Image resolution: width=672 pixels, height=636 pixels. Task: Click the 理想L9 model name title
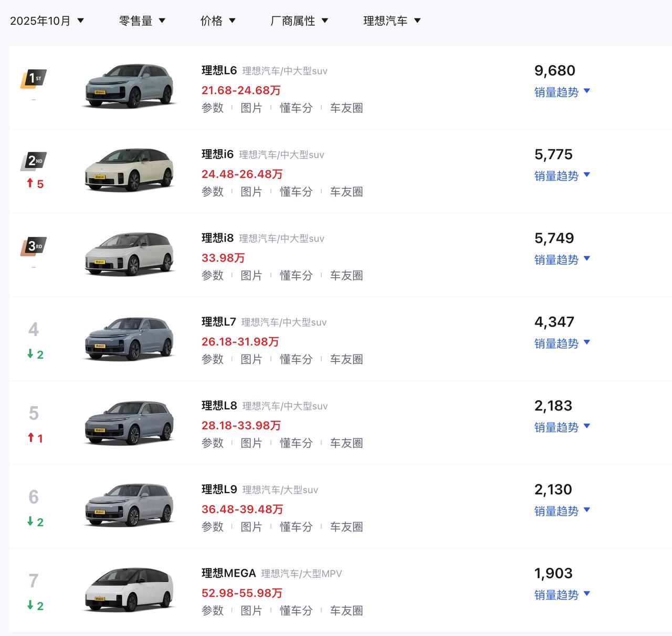click(x=219, y=489)
